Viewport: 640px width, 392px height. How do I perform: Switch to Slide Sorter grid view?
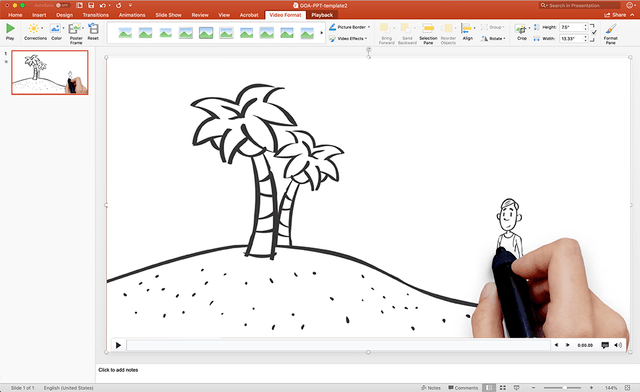pyautogui.click(x=503, y=388)
